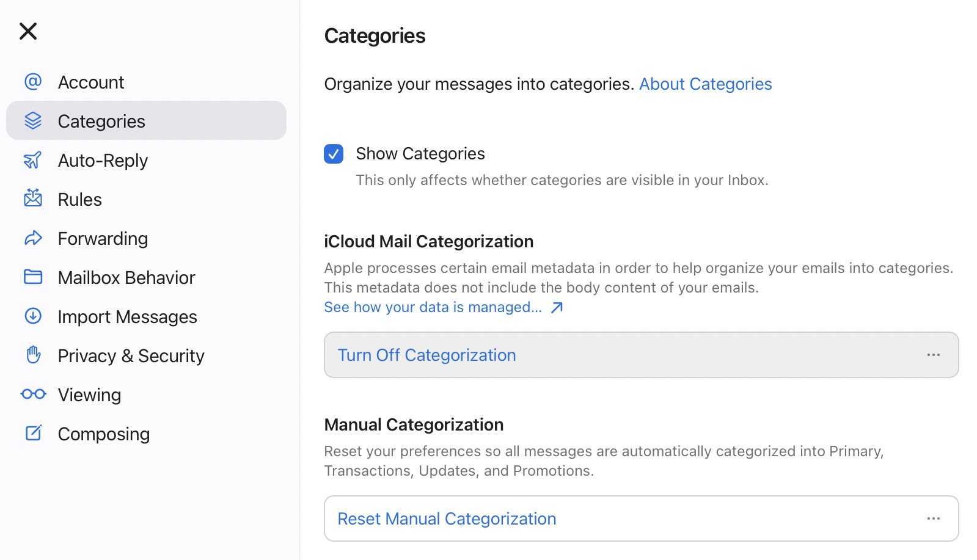Open the Rules section
The image size is (977, 560).
click(x=146, y=200)
